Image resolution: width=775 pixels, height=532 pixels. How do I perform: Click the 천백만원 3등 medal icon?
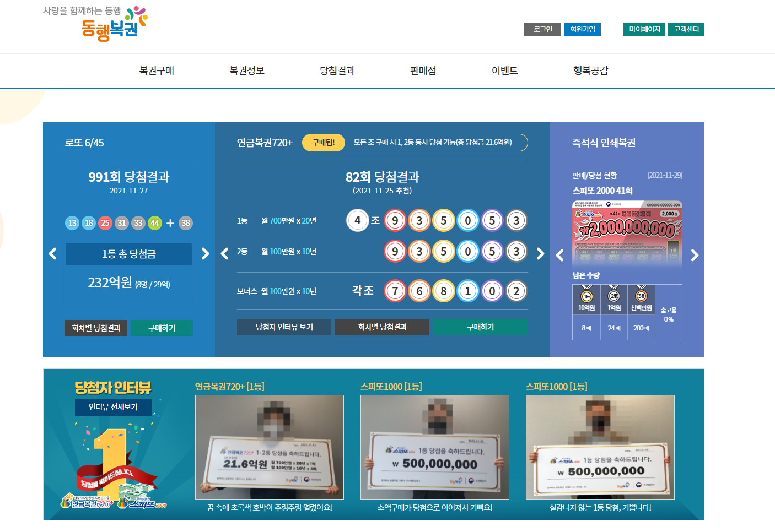[x=642, y=294]
